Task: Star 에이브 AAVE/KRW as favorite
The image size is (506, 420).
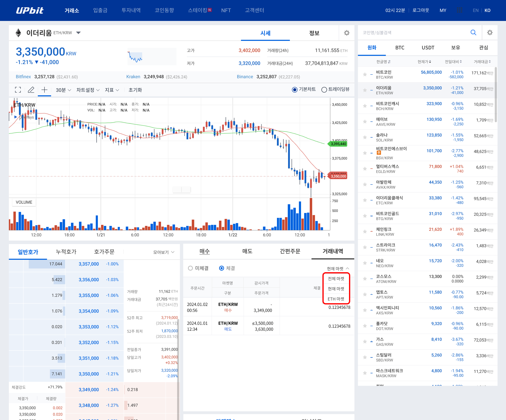Action: (x=365, y=122)
